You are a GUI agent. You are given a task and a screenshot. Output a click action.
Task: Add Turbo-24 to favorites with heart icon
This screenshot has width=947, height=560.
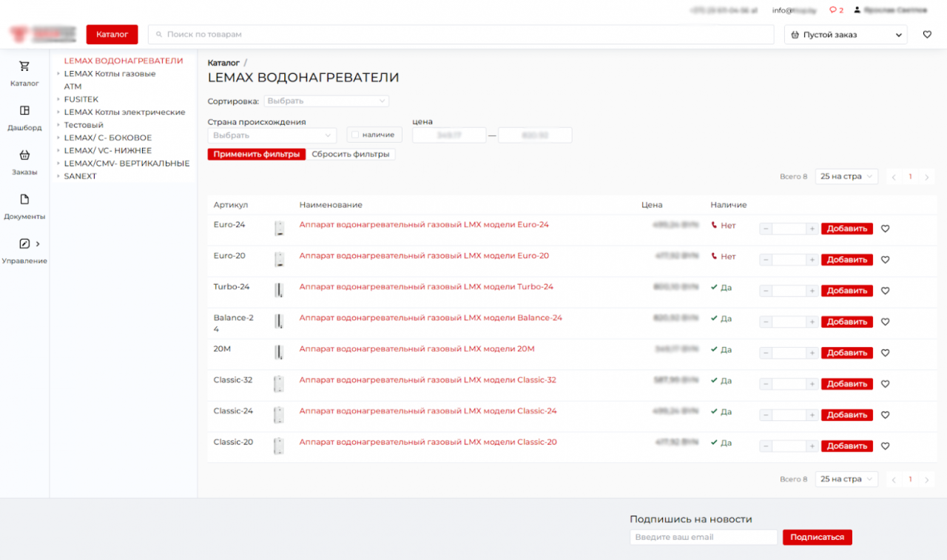point(885,291)
